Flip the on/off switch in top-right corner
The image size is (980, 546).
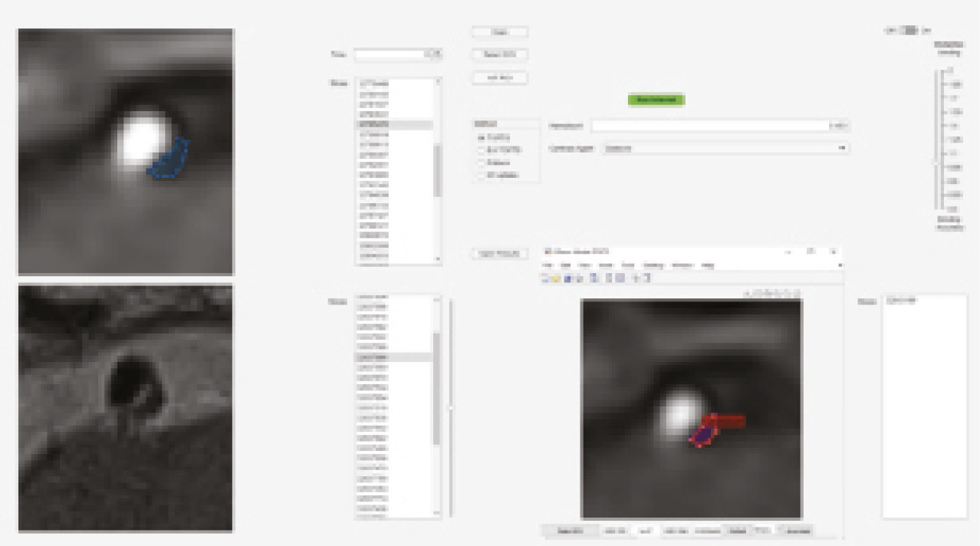pyautogui.click(x=909, y=31)
